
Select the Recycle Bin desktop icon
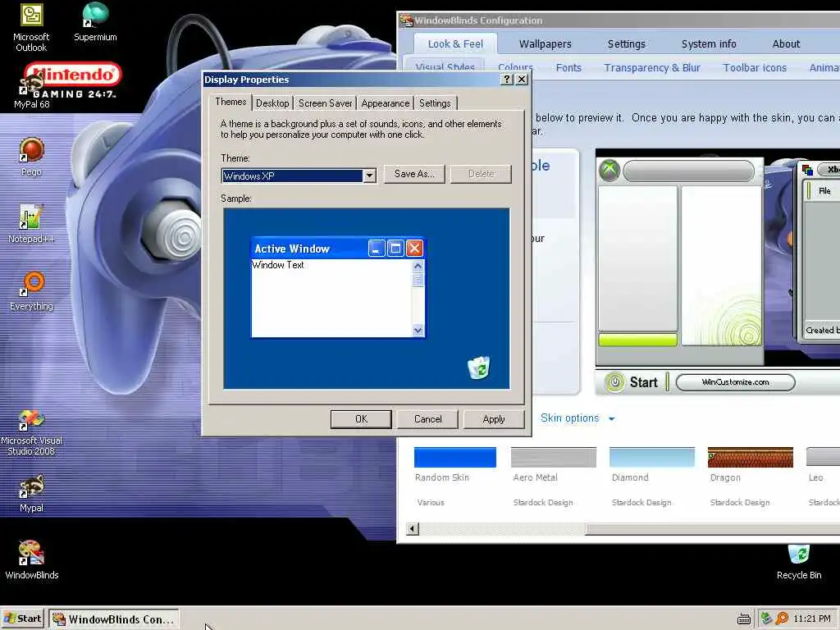click(x=798, y=561)
